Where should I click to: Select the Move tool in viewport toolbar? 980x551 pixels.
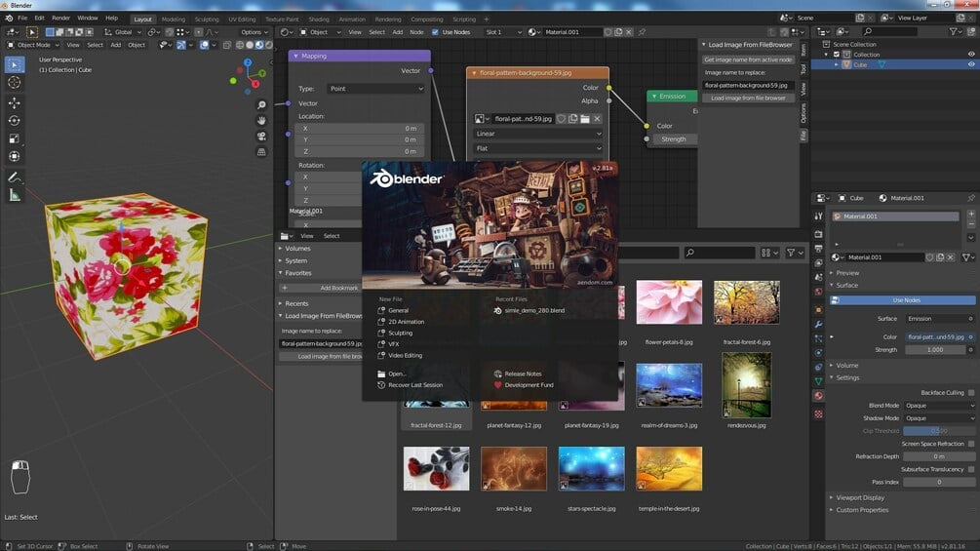(15, 102)
